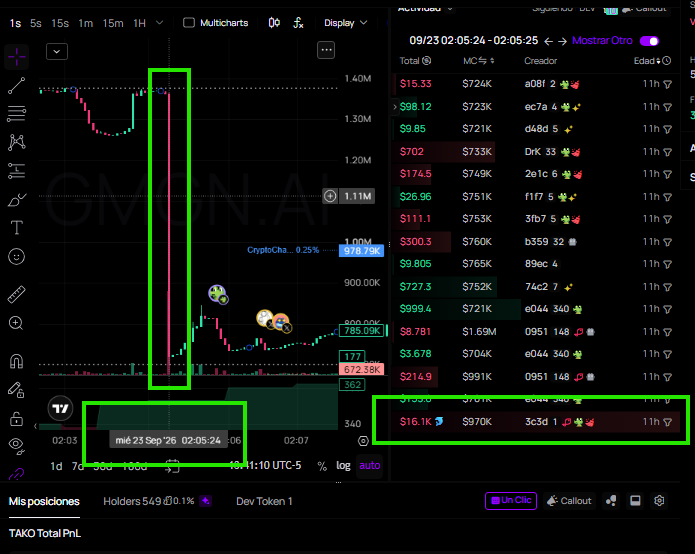Click the frog avatar chart marker
Image resolution: width=695 pixels, height=554 pixels.
218,294
